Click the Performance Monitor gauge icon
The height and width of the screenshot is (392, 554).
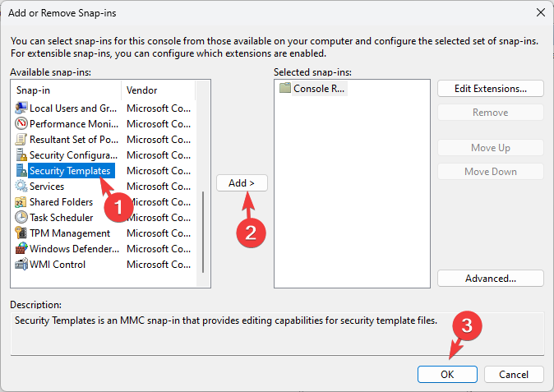coord(21,123)
